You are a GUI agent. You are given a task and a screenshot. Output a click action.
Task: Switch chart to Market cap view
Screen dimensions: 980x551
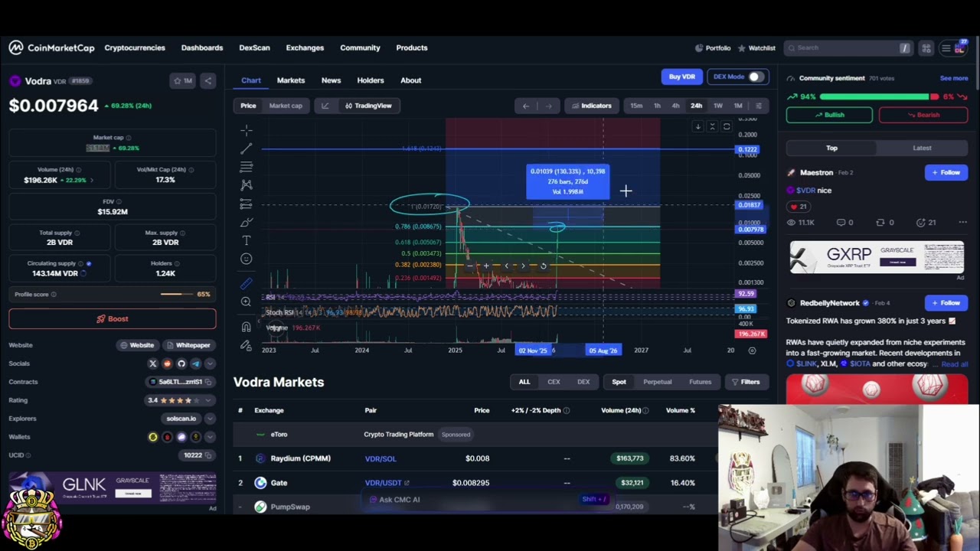[286, 106]
